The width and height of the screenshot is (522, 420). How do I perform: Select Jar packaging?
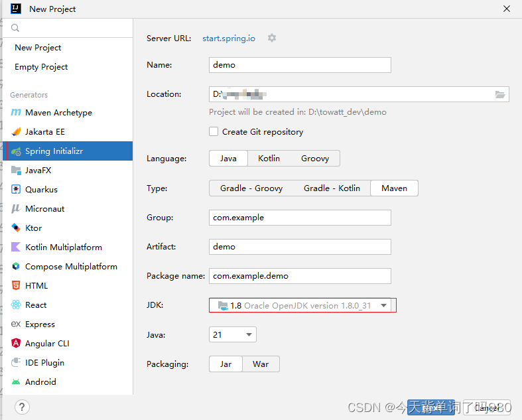(226, 364)
